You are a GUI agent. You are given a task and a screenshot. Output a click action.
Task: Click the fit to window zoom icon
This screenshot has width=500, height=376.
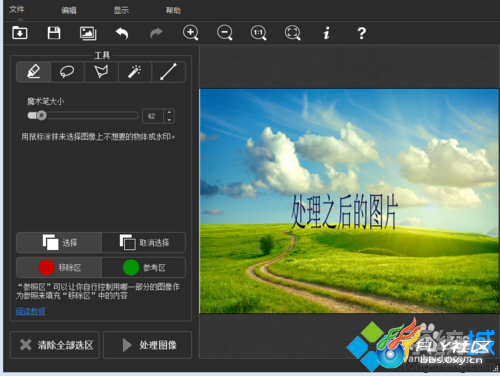click(x=293, y=33)
